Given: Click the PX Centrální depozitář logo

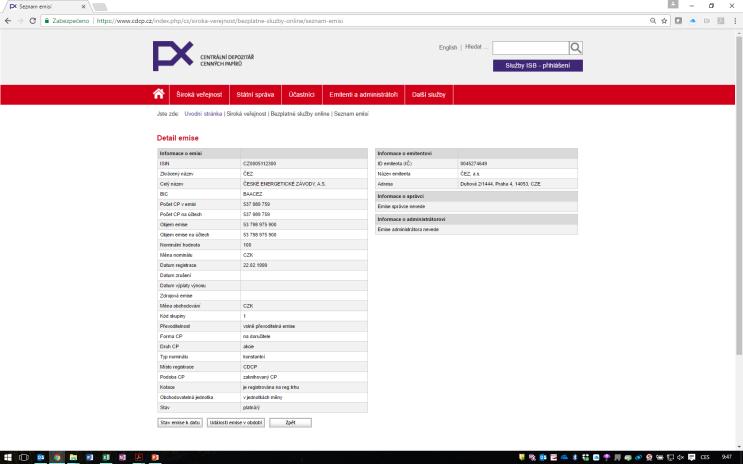Looking at the screenshot, I should click(203, 56).
